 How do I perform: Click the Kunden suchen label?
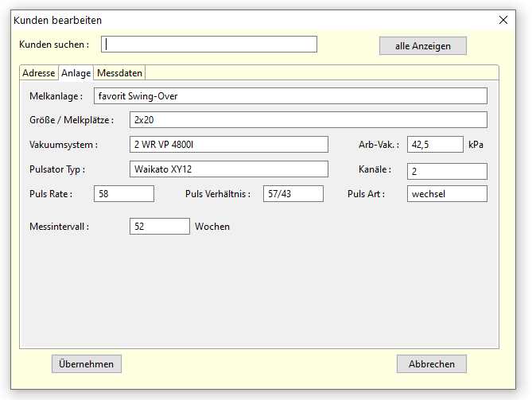(x=54, y=45)
